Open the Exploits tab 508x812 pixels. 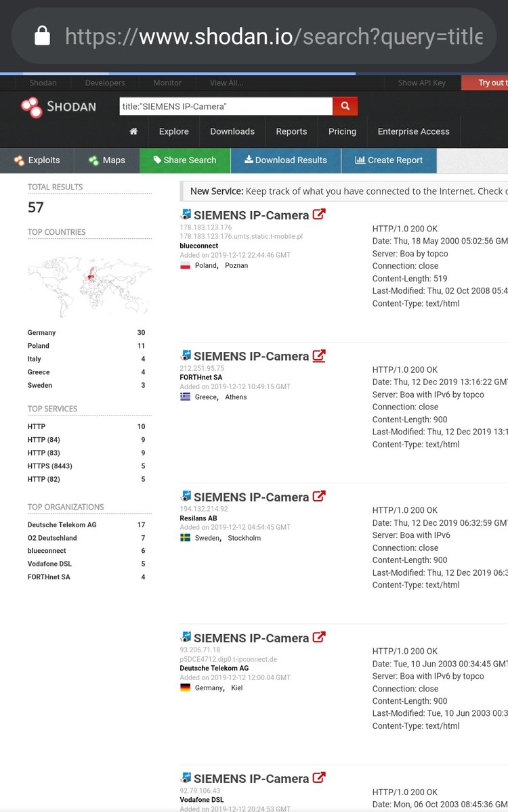(x=37, y=160)
